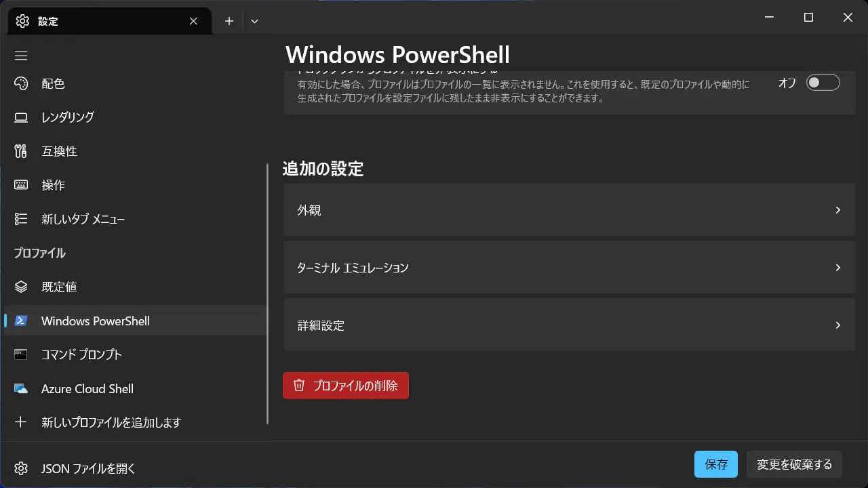Click the 新しいタブ メニュー list icon
The width and height of the screenshot is (868, 488).
21,219
